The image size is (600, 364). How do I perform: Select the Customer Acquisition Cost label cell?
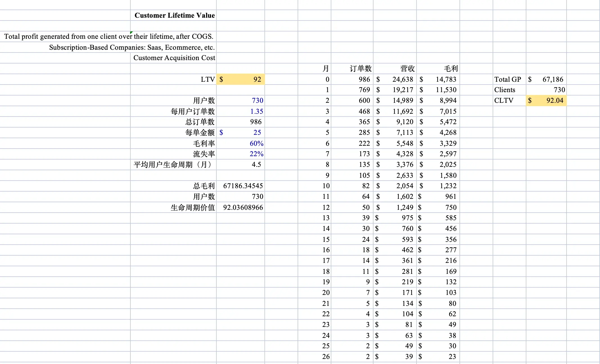174,58
